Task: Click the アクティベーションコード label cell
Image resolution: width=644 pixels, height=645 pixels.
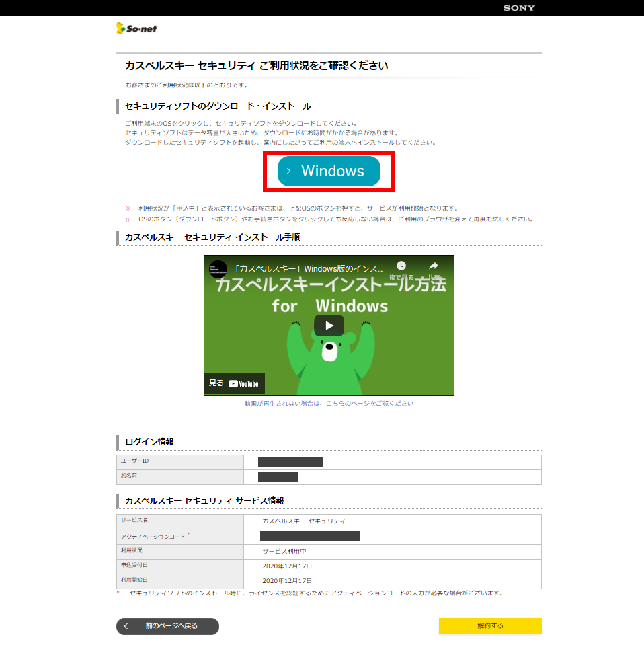Action: click(153, 536)
